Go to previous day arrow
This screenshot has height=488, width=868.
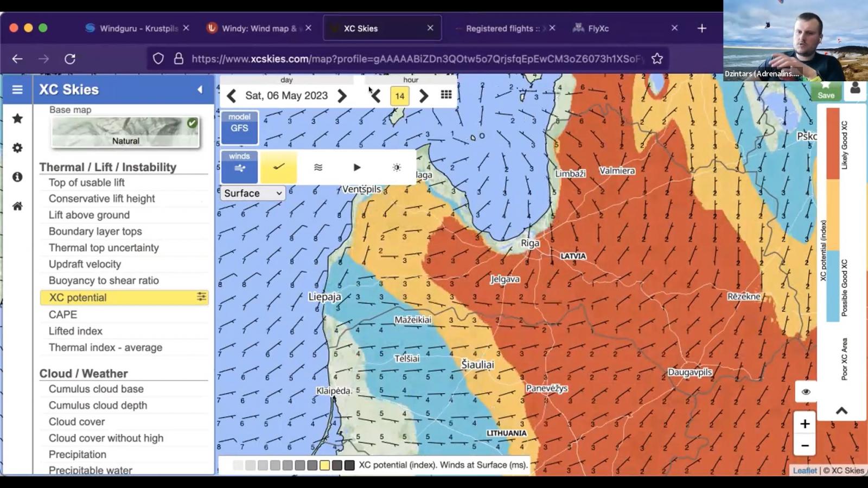coord(232,96)
